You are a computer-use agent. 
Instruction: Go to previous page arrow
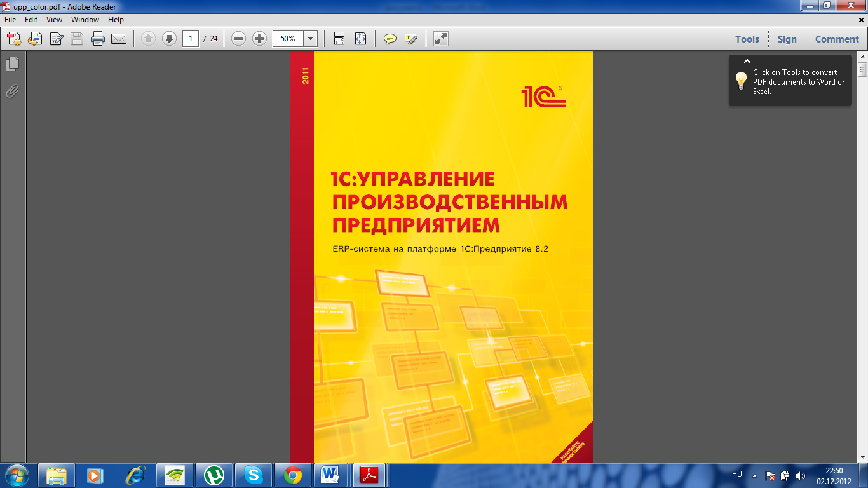[148, 39]
